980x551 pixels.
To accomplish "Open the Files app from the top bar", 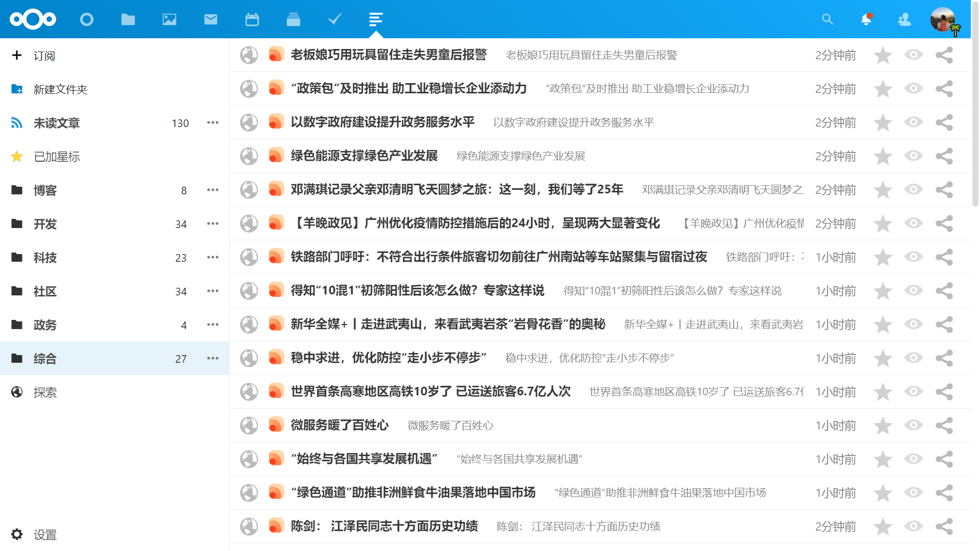I will click(128, 19).
